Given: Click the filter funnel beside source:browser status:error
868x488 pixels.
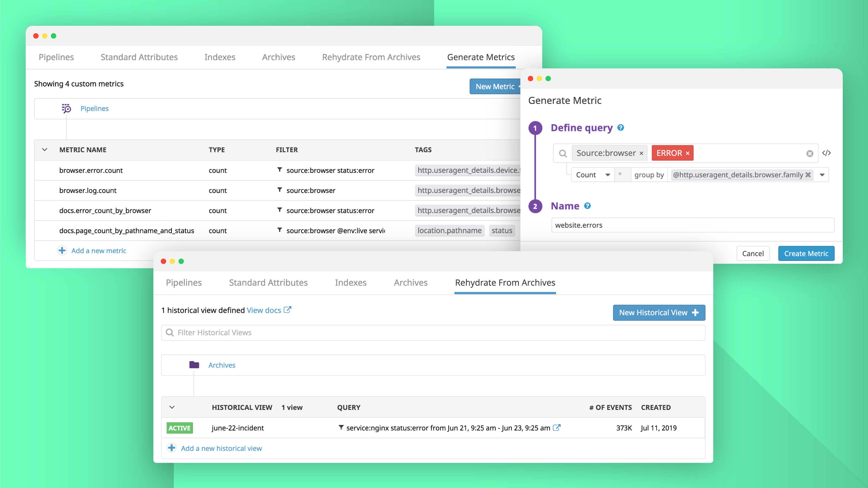Looking at the screenshot, I should coord(280,170).
